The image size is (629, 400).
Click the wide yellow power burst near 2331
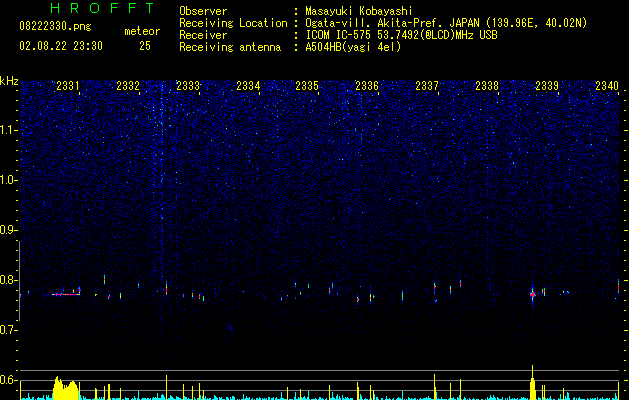[65, 388]
